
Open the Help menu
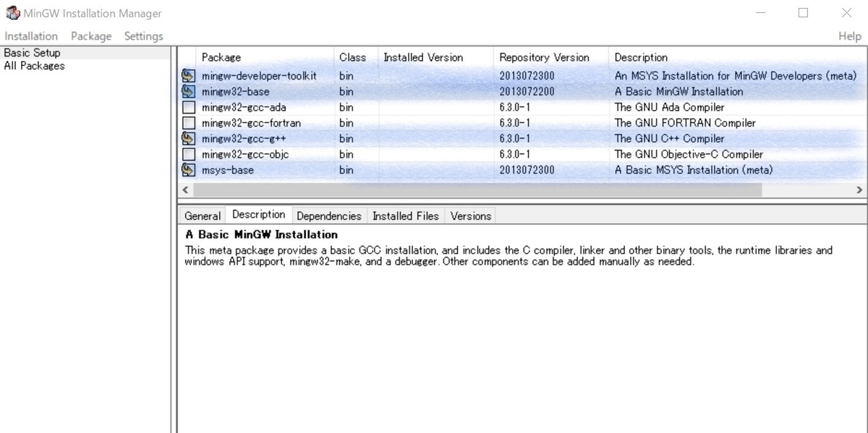(849, 36)
